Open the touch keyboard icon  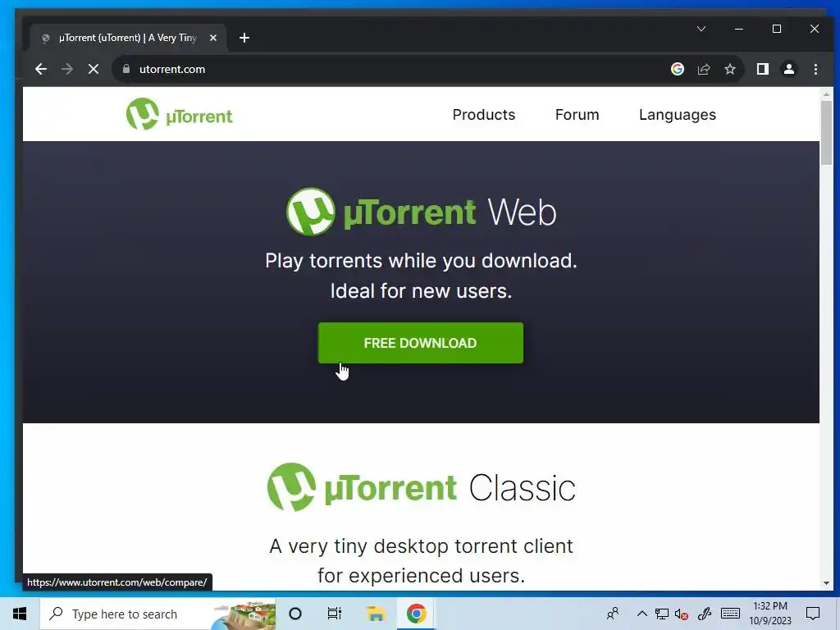[x=730, y=614]
